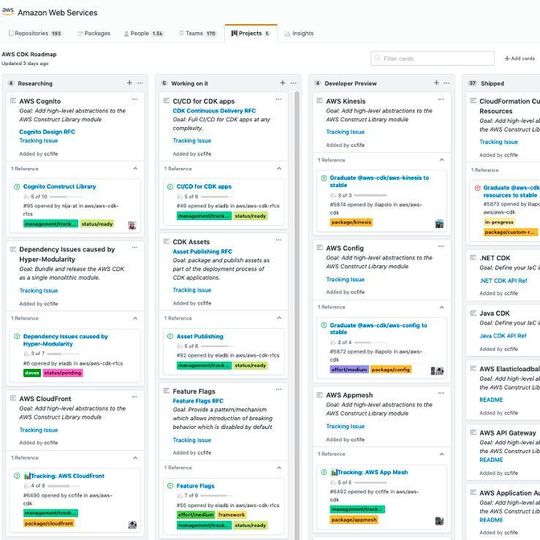Collapse the CDK Assets card reference section
The image size is (540, 540).
279,318
